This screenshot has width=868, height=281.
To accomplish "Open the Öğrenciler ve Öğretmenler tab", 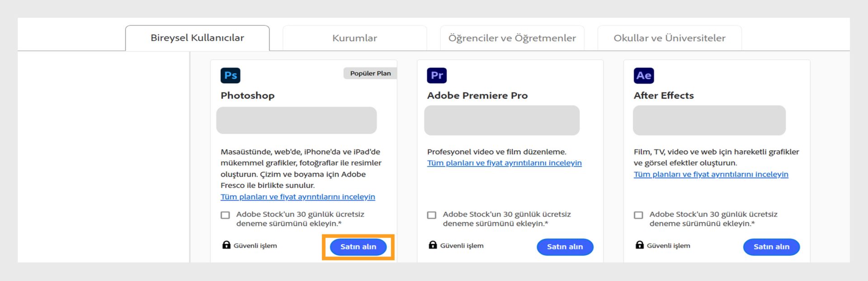I will pos(512,38).
